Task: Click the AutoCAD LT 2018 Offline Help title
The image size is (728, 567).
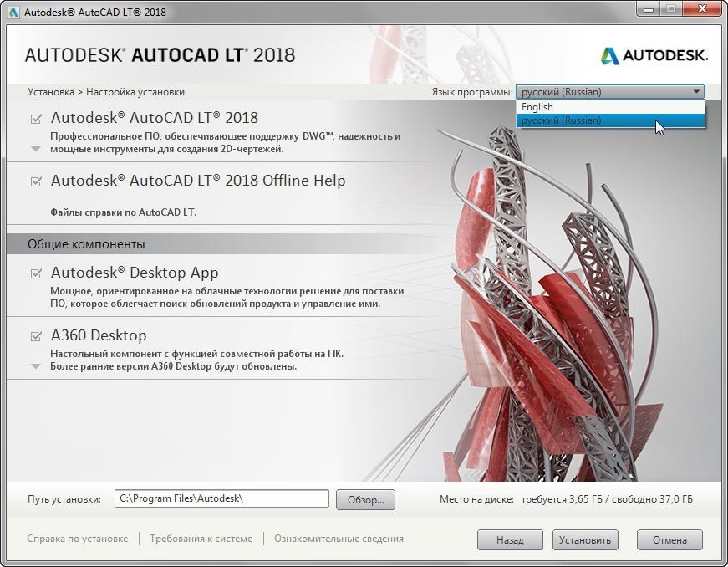Action: point(198,180)
